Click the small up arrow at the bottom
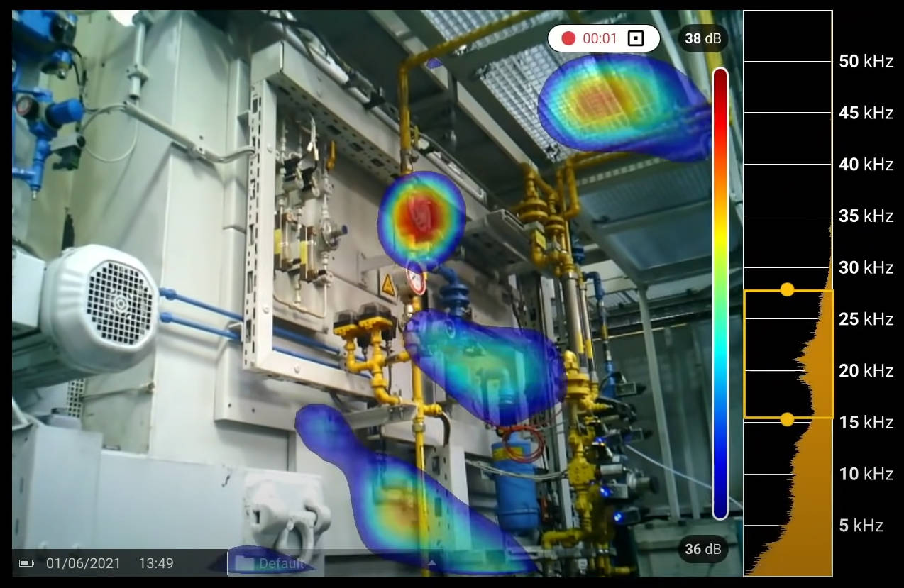This screenshot has width=904, height=588. coord(431,564)
